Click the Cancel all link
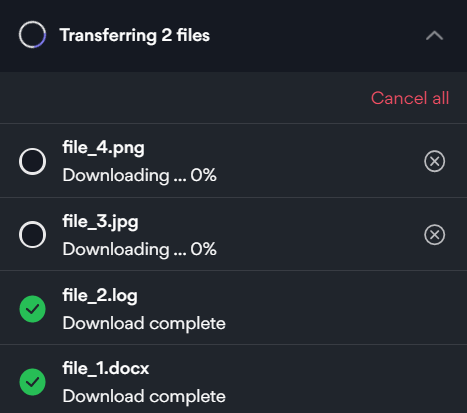 point(410,98)
